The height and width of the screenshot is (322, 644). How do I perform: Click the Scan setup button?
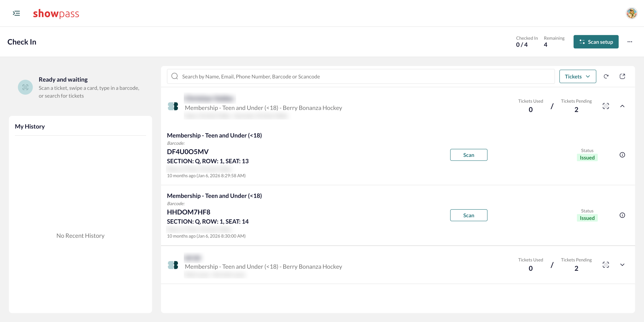point(596,42)
